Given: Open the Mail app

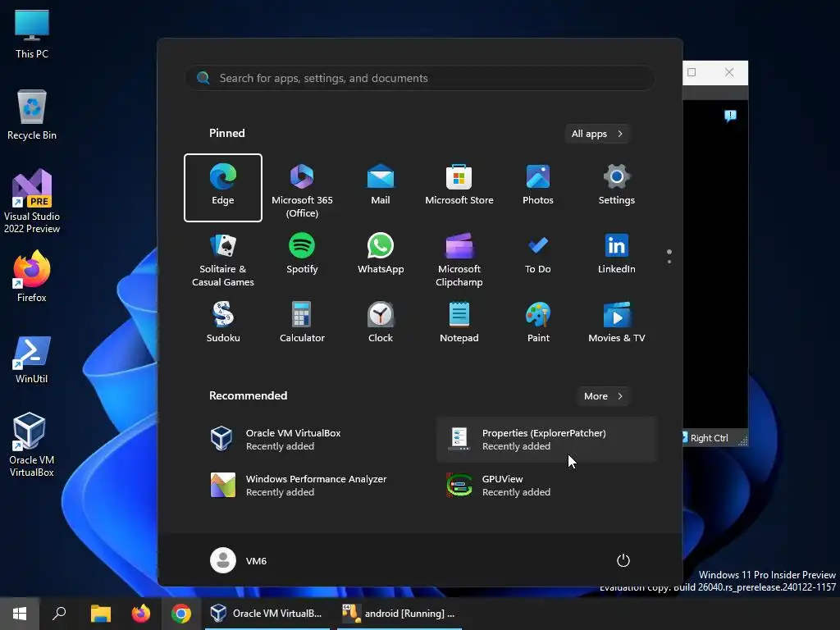Looking at the screenshot, I should (x=381, y=188).
